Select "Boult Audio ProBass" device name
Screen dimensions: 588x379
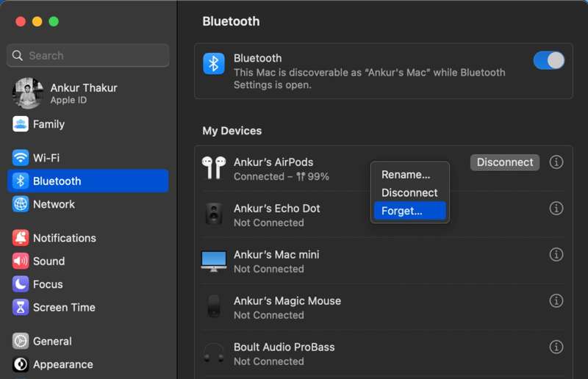tap(284, 347)
